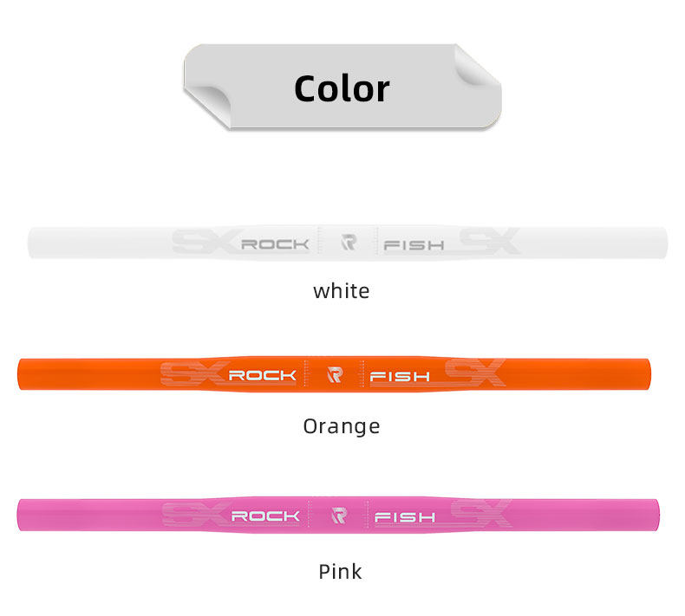Click the ROCK text on the white handlebar

point(274,244)
